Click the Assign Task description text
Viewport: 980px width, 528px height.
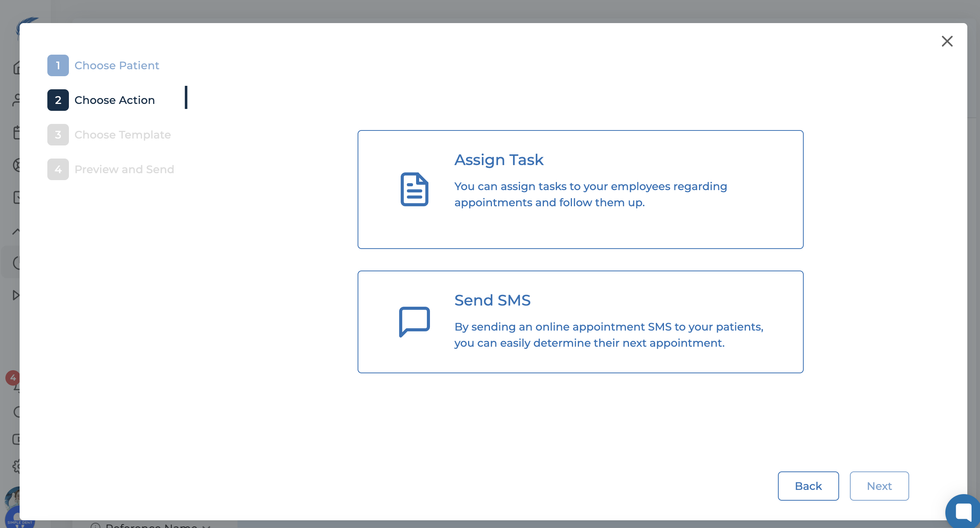coord(590,194)
